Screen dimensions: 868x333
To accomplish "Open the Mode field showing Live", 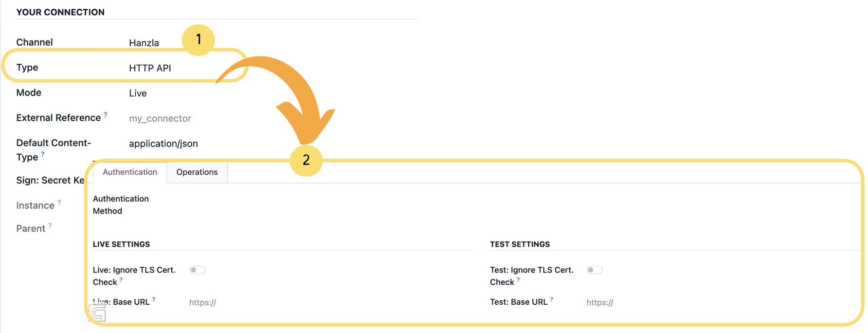I will coord(138,93).
